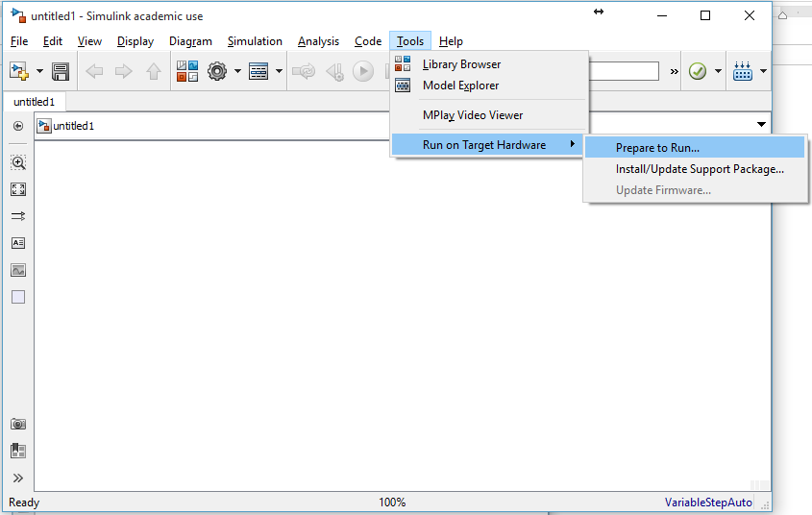The width and height of the screenshot is (812, 515).
Task: Choose Install/Update Support Package... menu item
Action: point(700,169)
